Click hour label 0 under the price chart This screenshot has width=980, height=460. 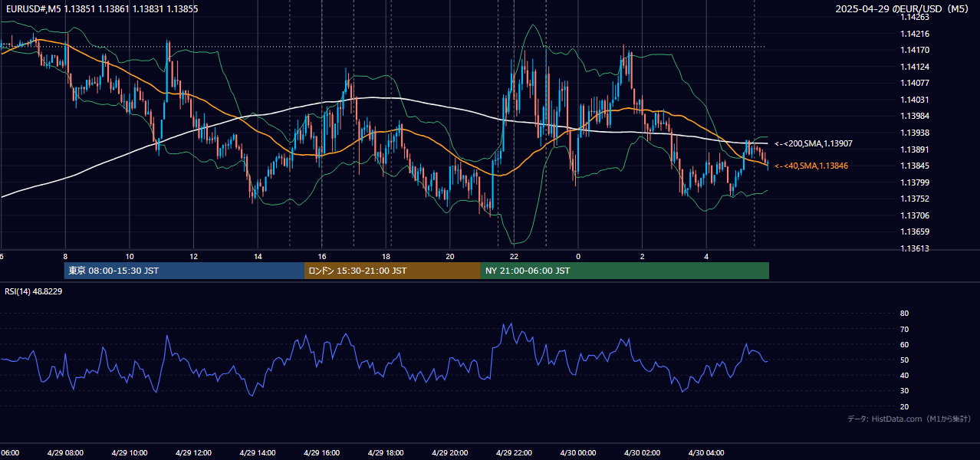tap(578, 256)
